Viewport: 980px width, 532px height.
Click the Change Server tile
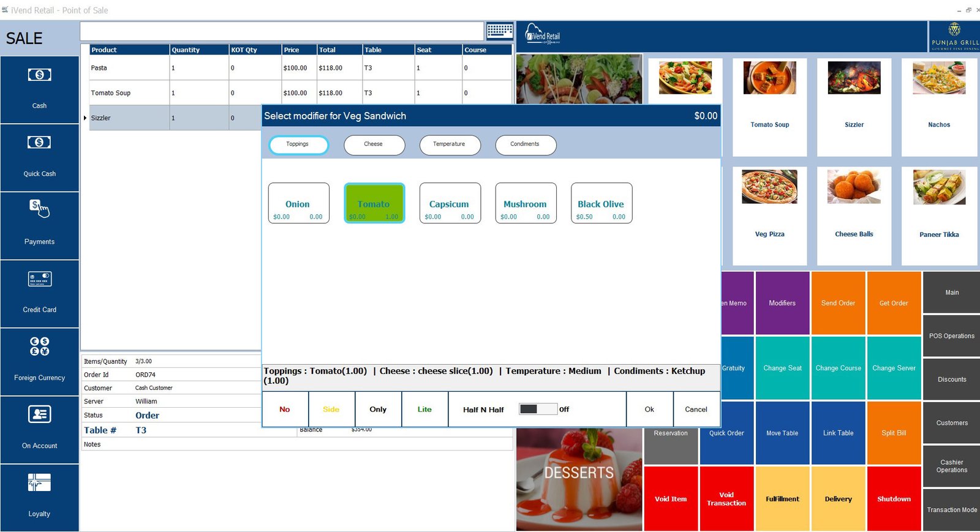coord(894,368)
